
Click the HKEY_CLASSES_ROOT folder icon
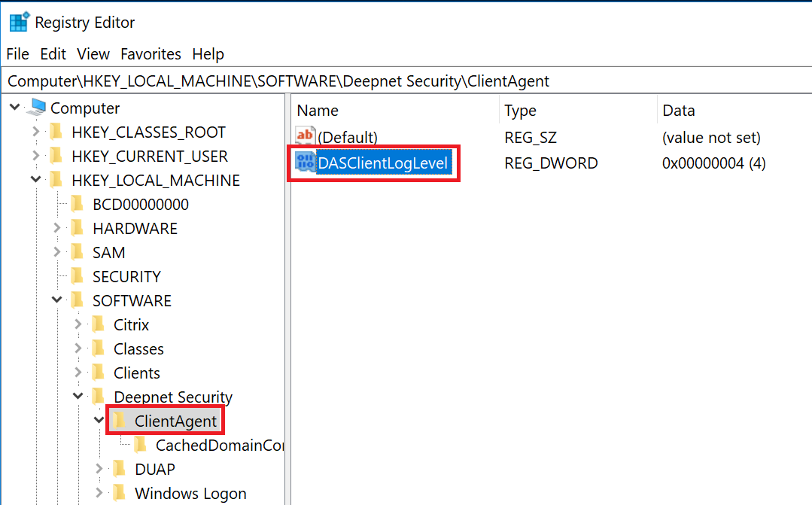56,132
